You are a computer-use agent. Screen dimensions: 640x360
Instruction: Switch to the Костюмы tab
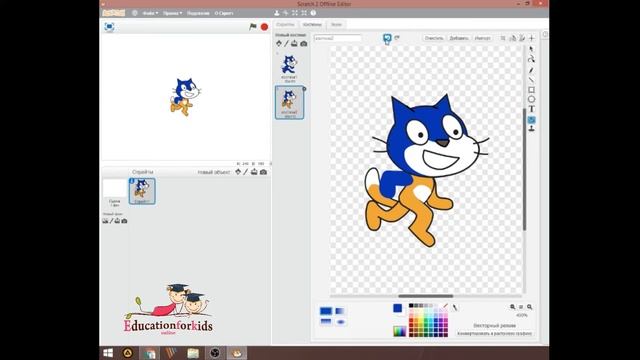pos(312,24)
